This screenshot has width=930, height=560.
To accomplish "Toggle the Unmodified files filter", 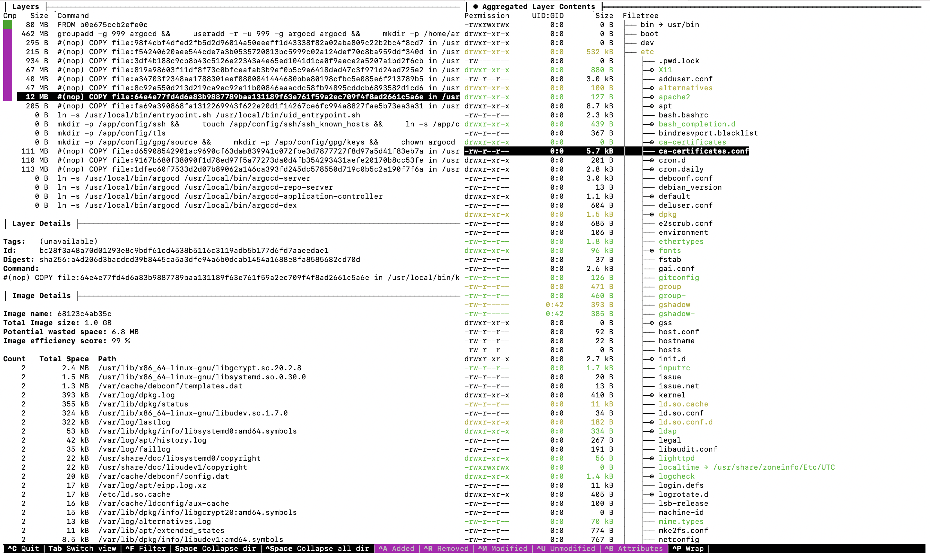I will pos(565,548).
